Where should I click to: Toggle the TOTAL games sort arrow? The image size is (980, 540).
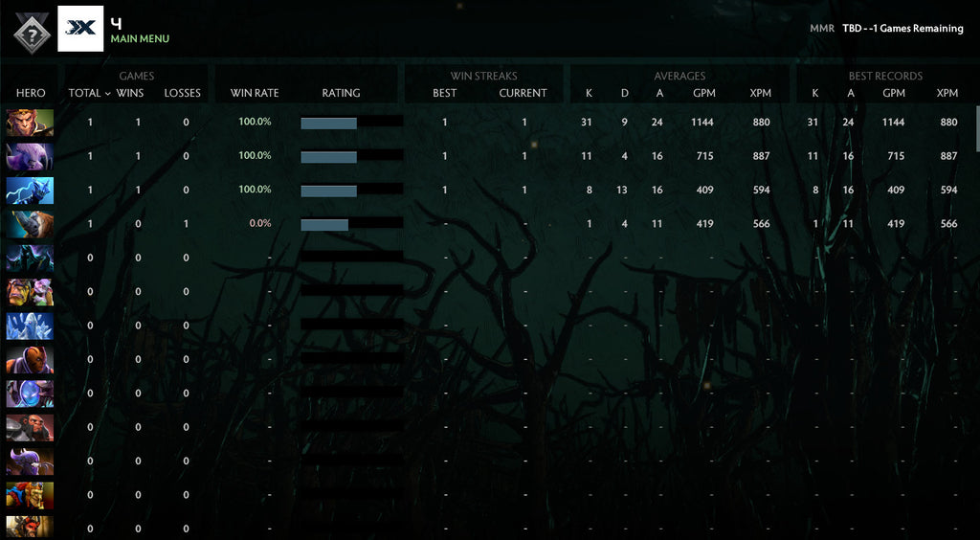[x=107, y=94]
